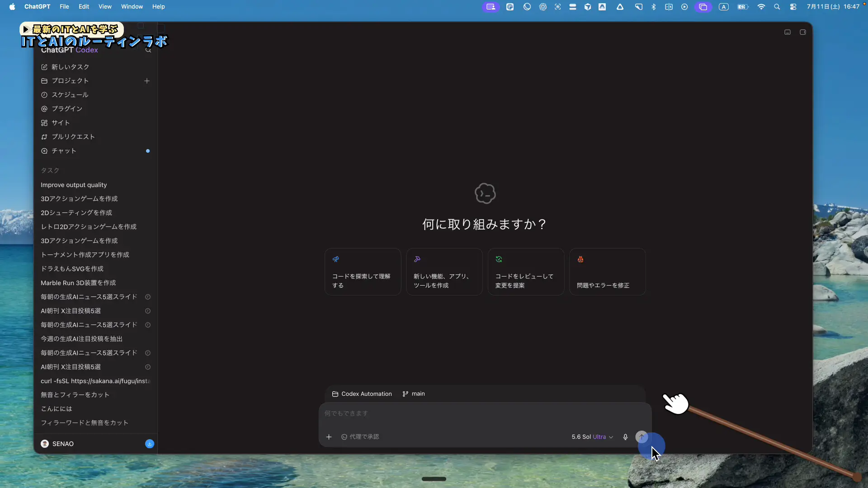868x488 pixels.
Task: Open Spotlight search in the menu bar
Action: [777, 7]
